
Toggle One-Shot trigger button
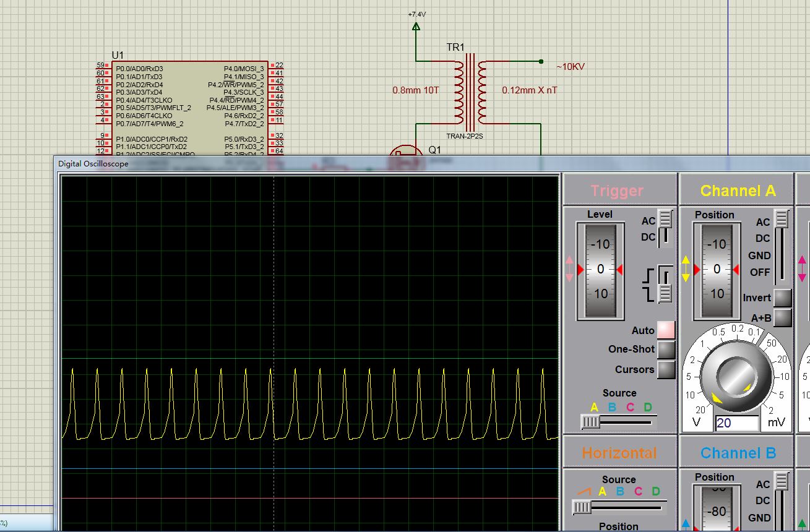click(666, 350)
